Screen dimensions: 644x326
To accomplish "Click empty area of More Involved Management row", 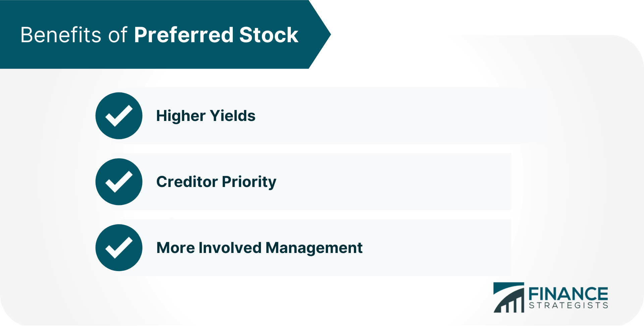I will coord(436,248).
